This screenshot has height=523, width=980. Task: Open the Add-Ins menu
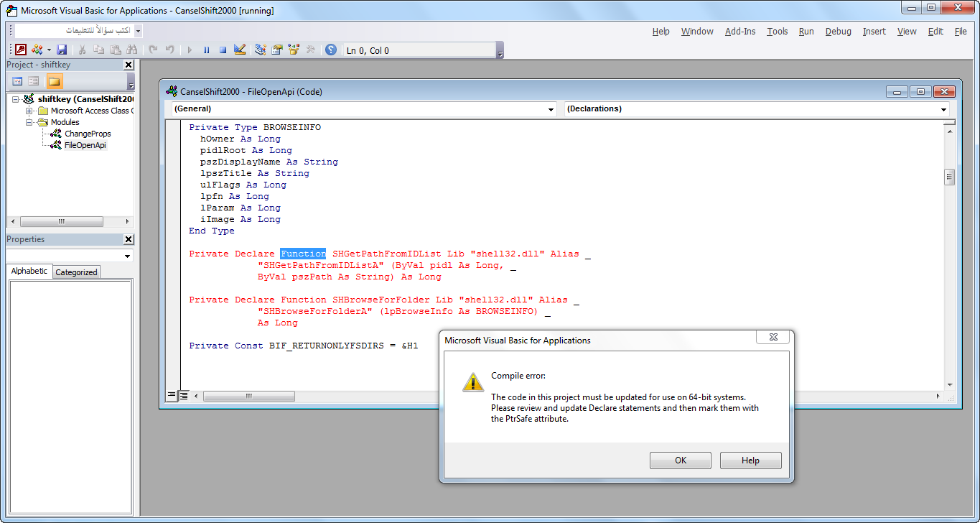[x=740, y=31]
